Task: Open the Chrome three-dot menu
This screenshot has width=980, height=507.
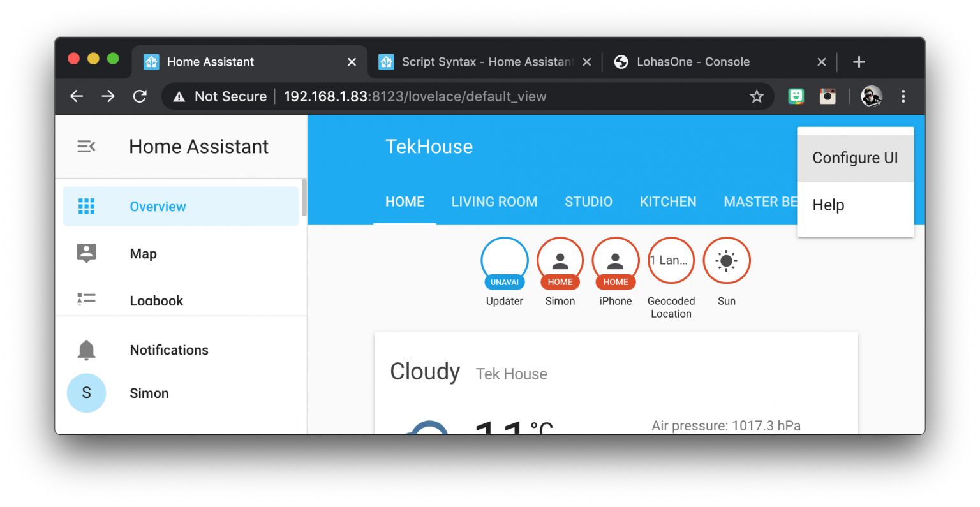Action: pos(903,97)
